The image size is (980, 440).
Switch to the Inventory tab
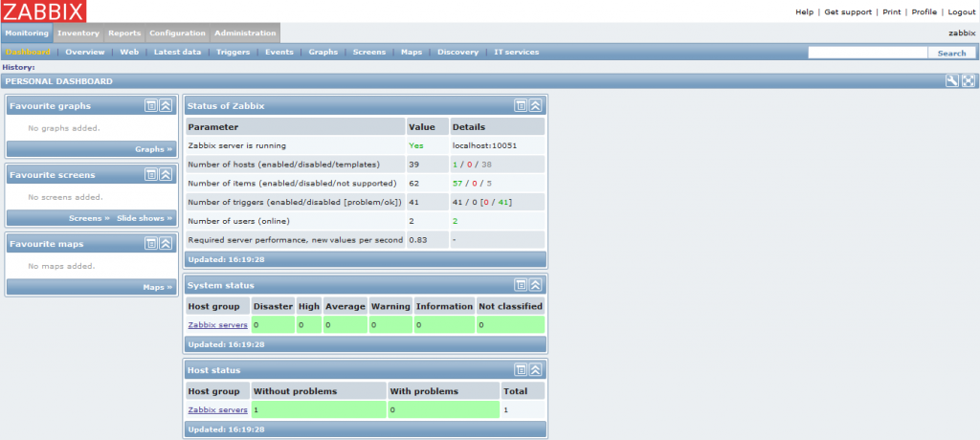click(78, 33)
